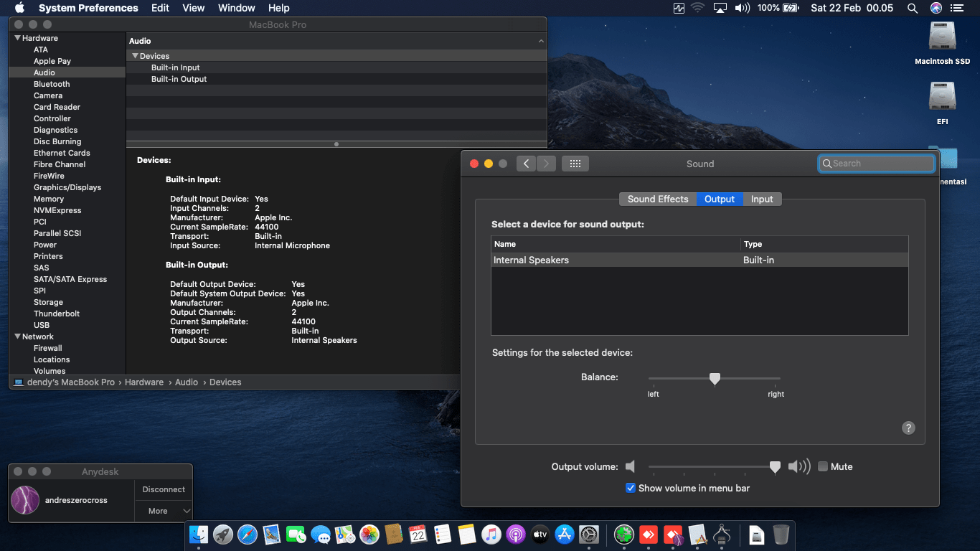Open Messages from the dock
980x551 pixels.
click(x=321, y=534)
